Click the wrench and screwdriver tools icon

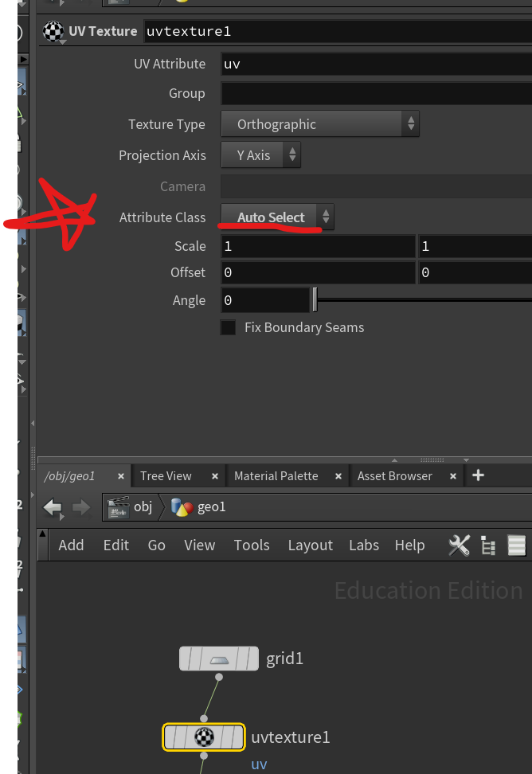[459, 545]
